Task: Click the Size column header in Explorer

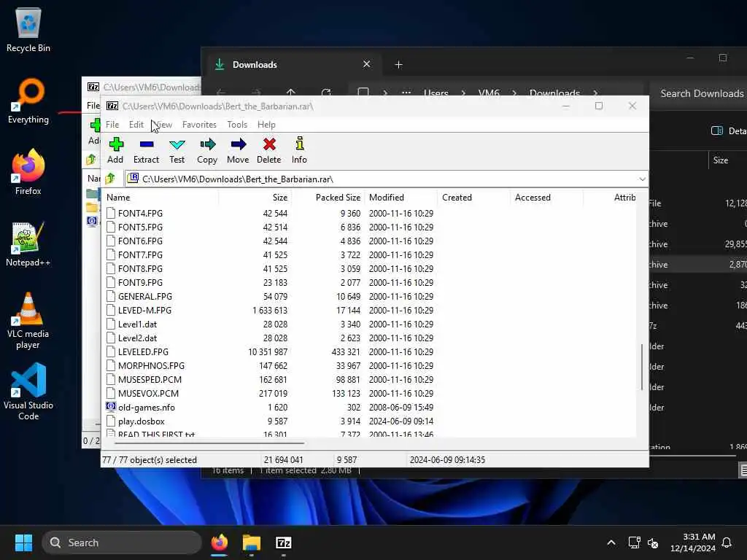Action: click(720, 160)
